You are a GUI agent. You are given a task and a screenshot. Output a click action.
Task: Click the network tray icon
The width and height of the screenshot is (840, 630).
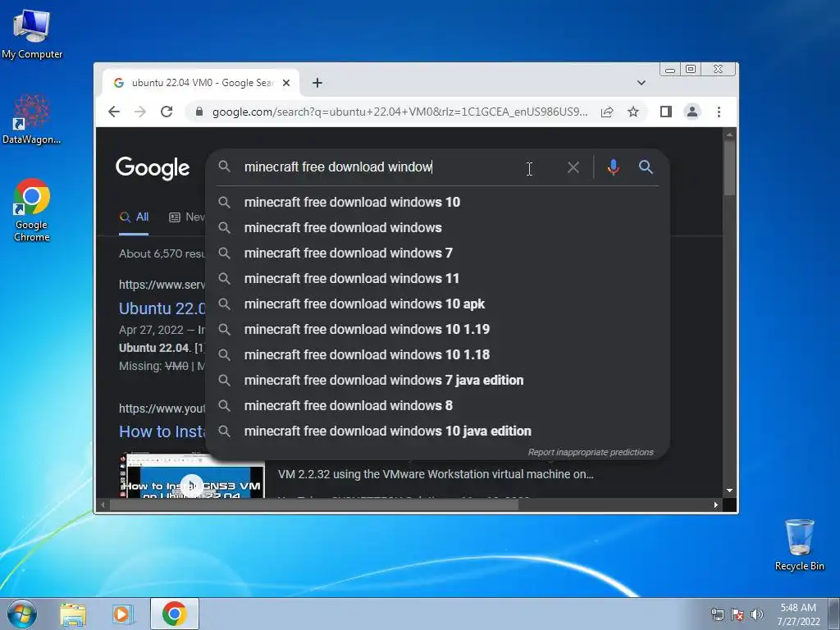click(x=717, y=614)
